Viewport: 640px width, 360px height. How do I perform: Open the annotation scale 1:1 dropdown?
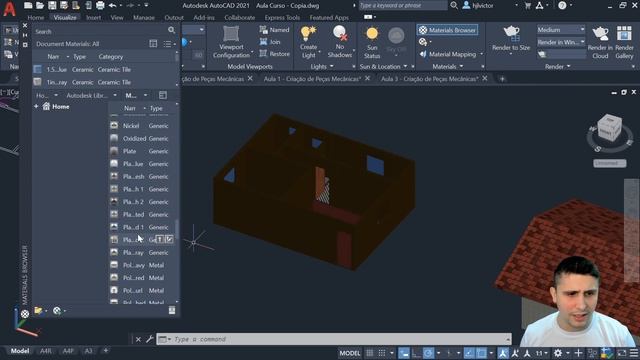[542, 353]
